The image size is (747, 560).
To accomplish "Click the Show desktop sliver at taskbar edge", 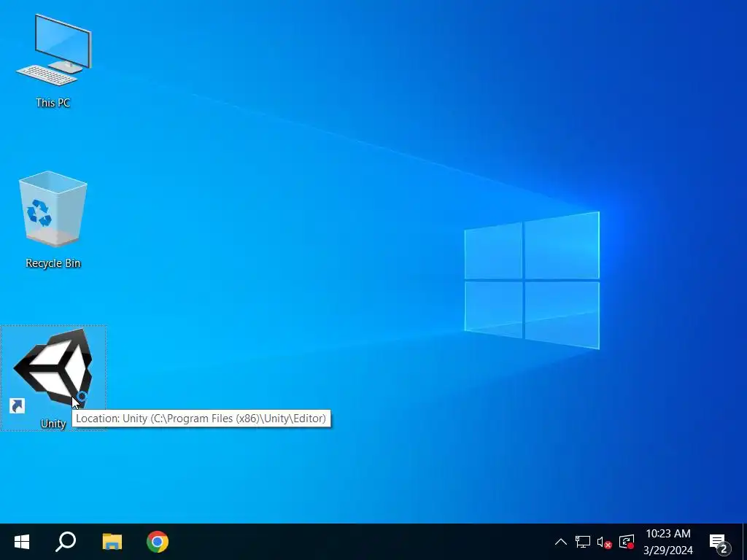I will tap(744, 542).
